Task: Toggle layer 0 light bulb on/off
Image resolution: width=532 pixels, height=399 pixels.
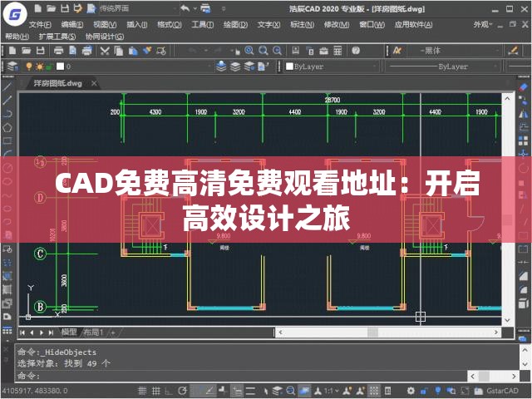Action: point(29,66)
